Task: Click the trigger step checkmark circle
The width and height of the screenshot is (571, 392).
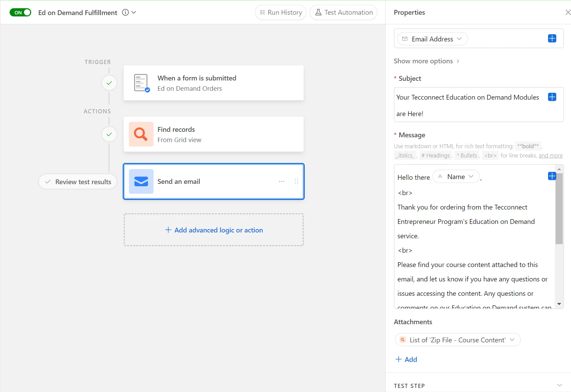Action: (x=109, y=83)
